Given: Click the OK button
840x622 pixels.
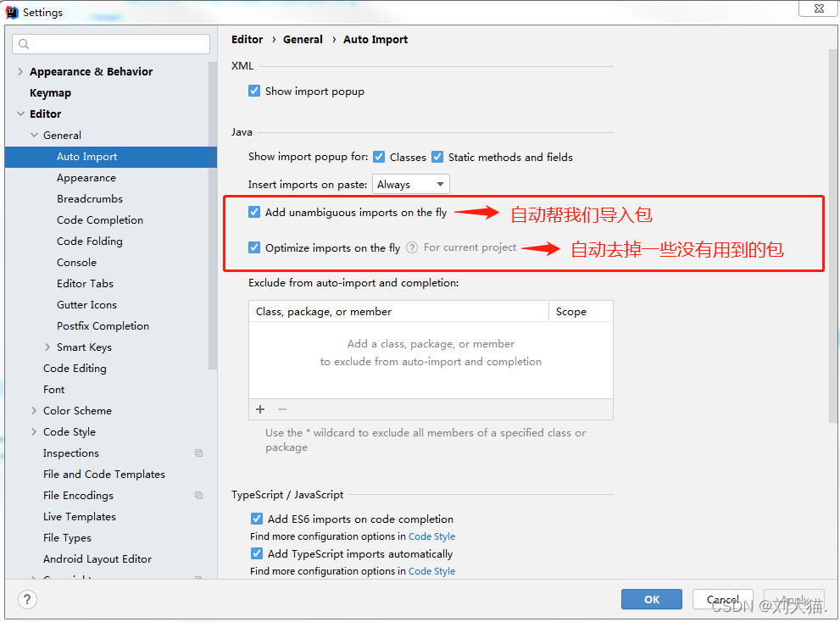Looking at the screenshot, I should [x=652, y=599].
